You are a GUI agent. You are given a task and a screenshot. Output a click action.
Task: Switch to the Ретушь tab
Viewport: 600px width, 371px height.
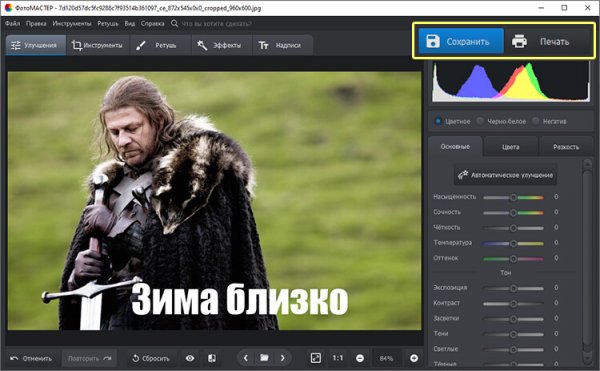pos(160,45)
